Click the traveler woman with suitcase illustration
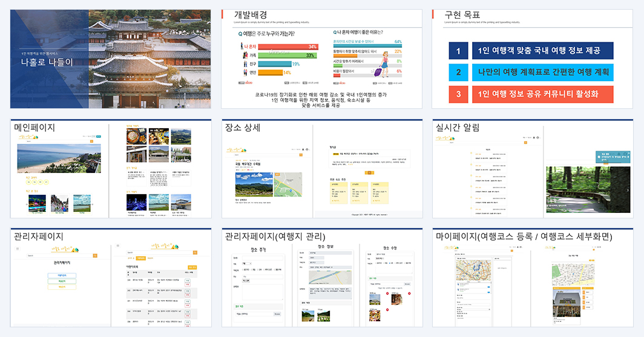The height and width of the screenshot is (337, 644). [383, 64]
